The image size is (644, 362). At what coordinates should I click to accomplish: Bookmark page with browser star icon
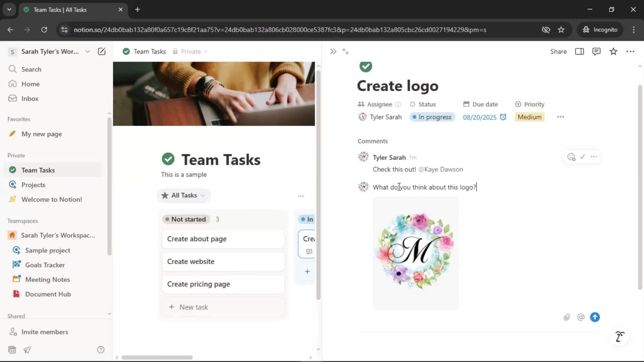click(561, 29)
